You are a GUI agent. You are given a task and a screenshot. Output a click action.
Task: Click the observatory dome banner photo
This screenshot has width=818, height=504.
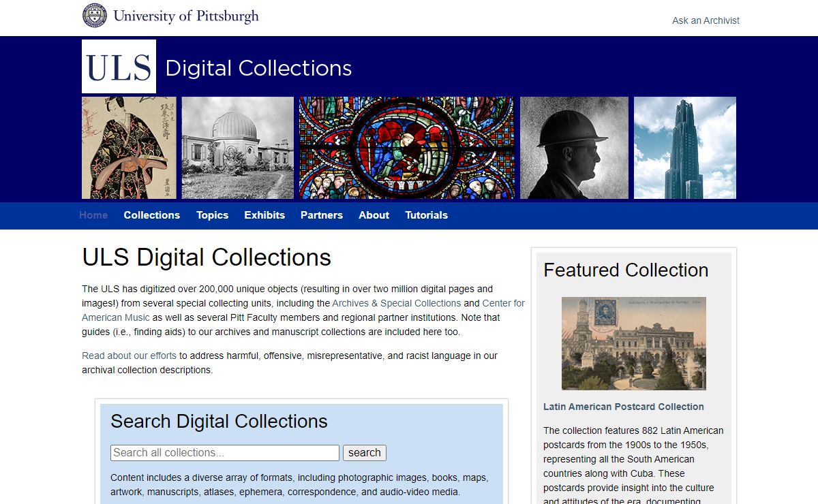[x=238, y=148]
